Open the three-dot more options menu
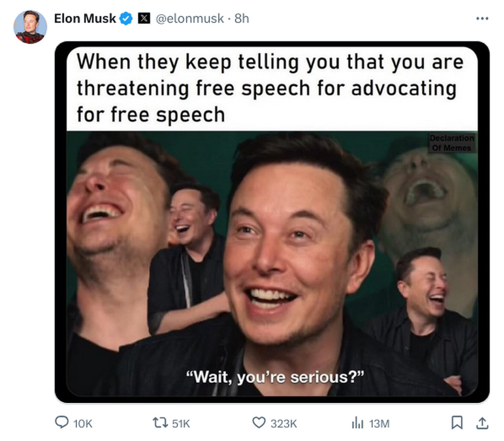Viewport: 504px width, 441px height. 482,19
